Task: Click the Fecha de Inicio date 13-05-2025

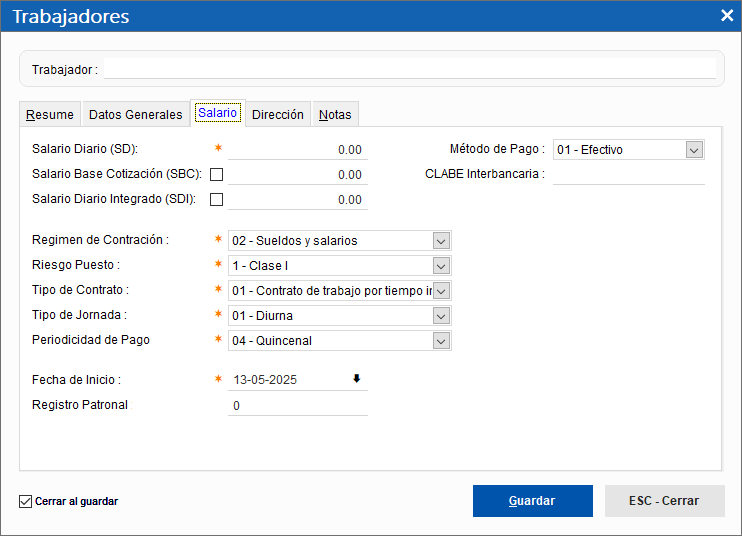Action: point(265,380)
